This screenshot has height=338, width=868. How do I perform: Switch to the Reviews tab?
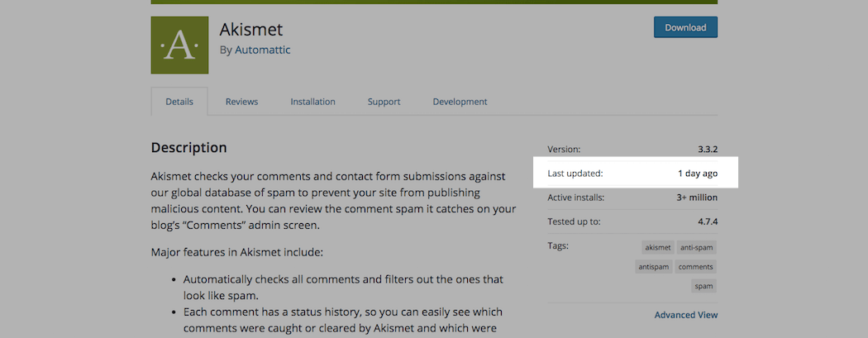[x=241, y=102]
